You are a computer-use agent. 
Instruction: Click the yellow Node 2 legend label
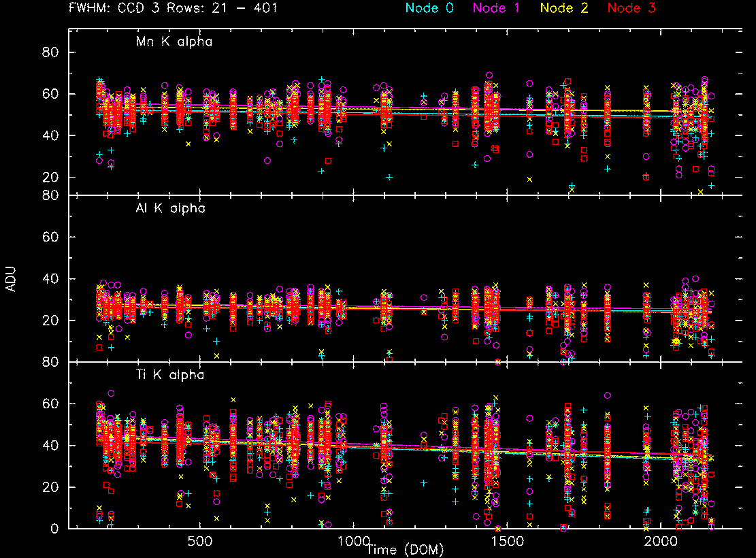click(x=565, y=9)
